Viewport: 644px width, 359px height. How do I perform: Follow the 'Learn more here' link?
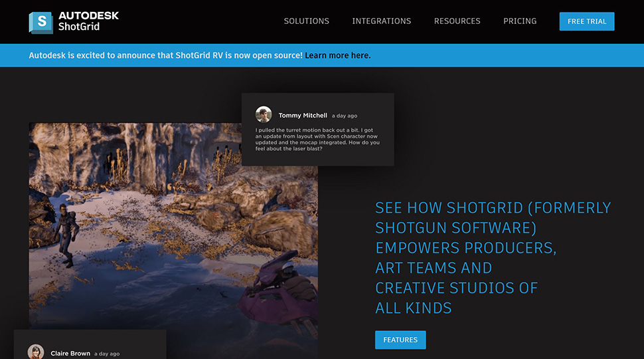[x=338, y=56]
